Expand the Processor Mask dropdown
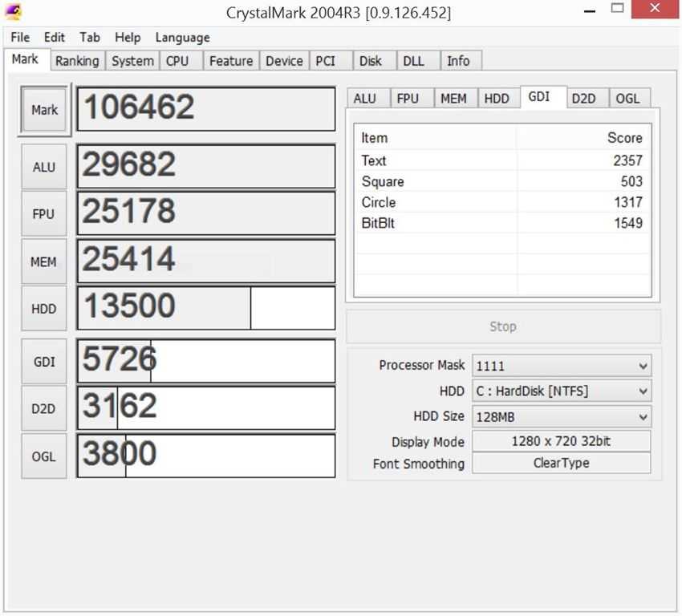This screenshot has width=682, height=616. click(562, 366)
